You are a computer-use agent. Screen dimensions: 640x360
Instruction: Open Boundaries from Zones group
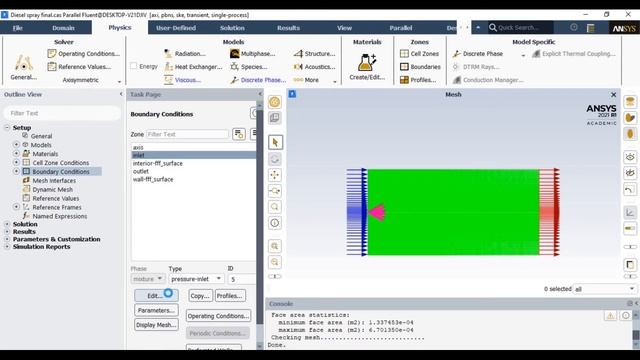click(420, 67)
